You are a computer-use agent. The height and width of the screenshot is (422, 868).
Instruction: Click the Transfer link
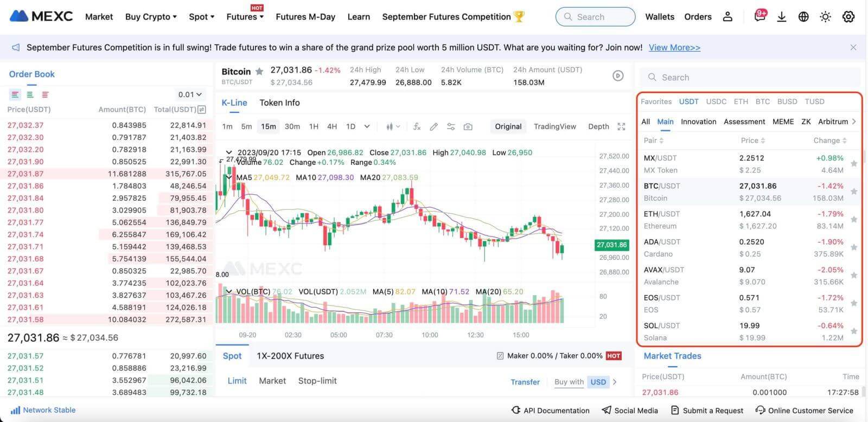click(x=525, y=382)
